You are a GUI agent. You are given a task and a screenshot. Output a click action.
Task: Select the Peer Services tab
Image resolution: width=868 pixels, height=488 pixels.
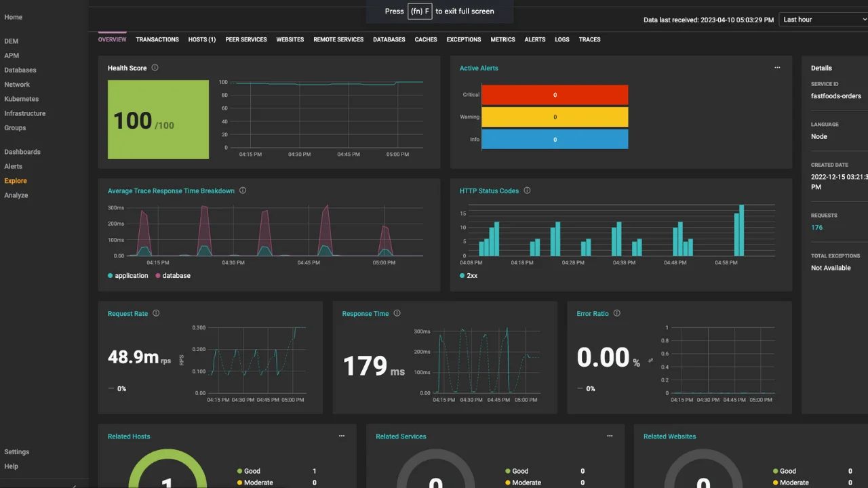click(x=246, y=39)
